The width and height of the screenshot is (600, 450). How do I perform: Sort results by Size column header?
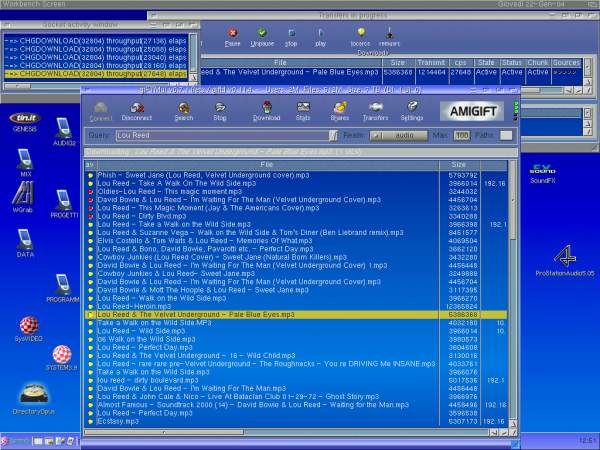(459, 165)
